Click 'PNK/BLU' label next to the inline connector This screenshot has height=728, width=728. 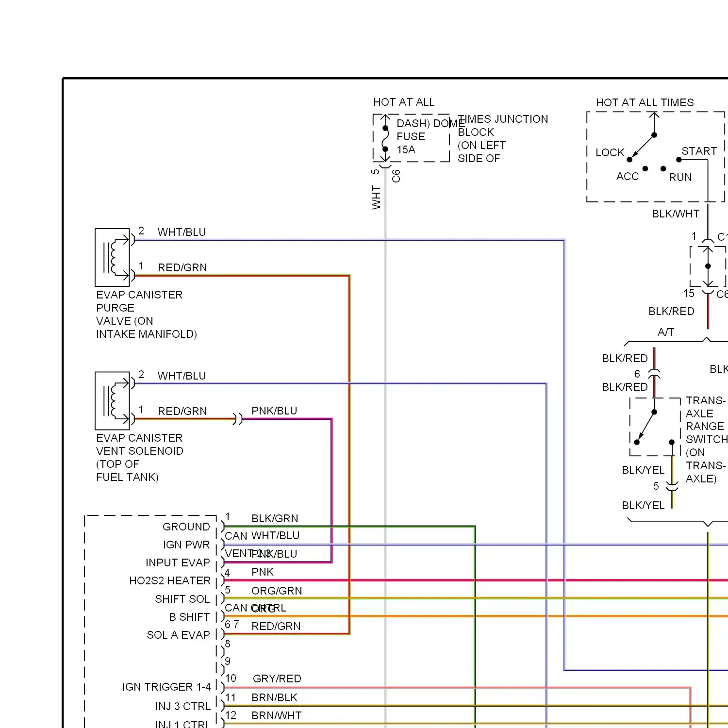[x=274, y=411]
